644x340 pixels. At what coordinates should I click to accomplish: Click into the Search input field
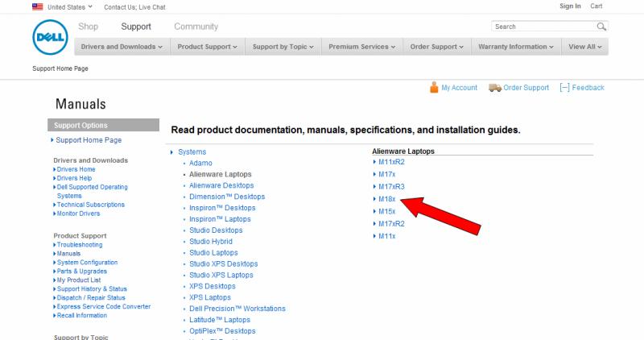(x=543, y=27)
